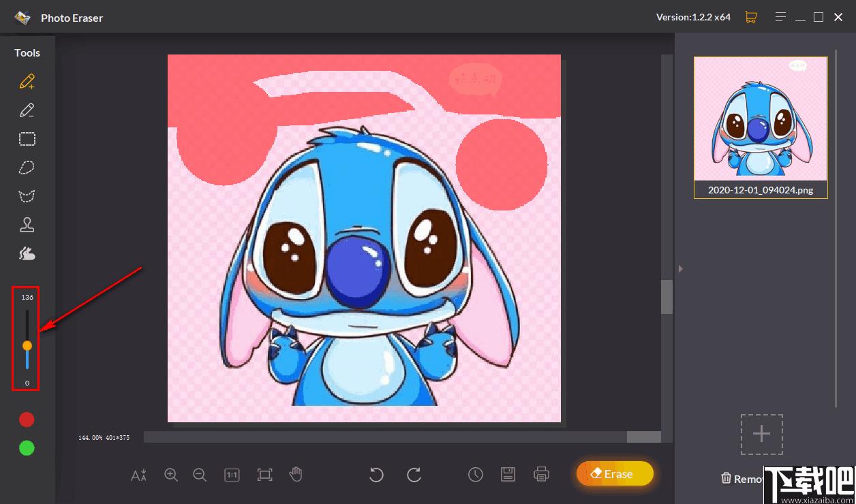Image resolution: width=856 pixels, height=504 pixels.
Task: Print the current image
Action: 541,474
